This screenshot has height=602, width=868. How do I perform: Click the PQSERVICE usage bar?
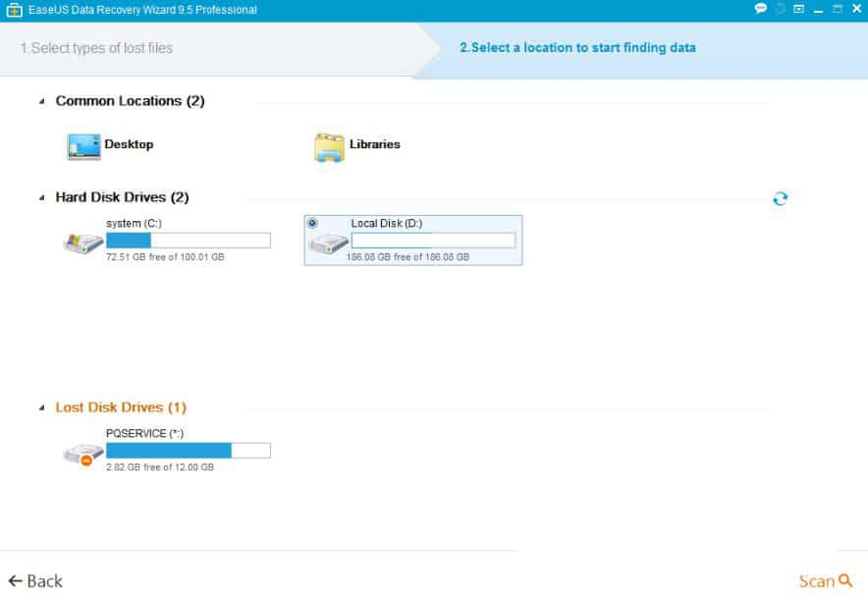pyautogui.click(x=189, y=450)
